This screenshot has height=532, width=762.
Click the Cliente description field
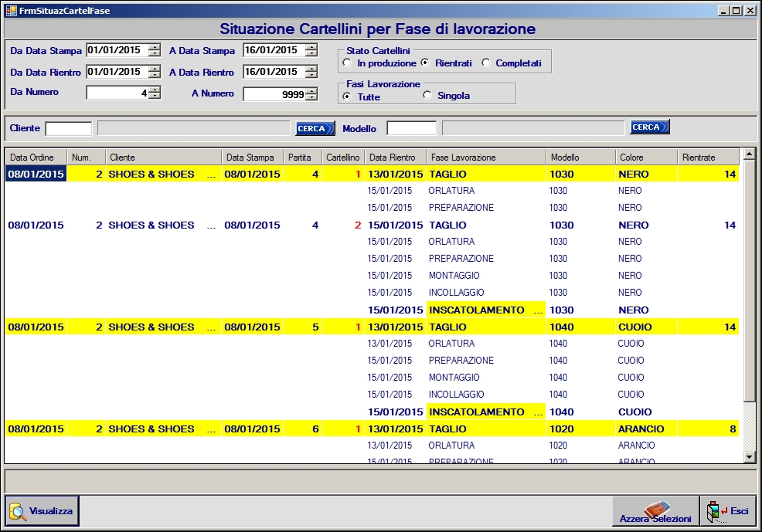193,129
